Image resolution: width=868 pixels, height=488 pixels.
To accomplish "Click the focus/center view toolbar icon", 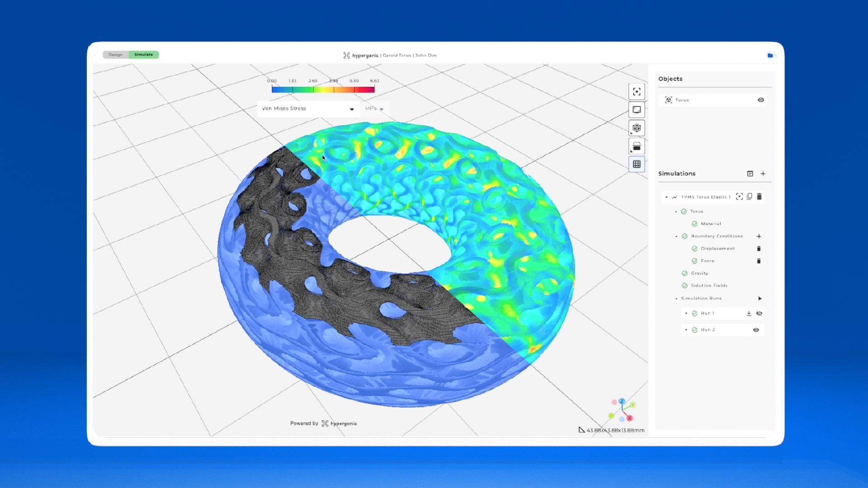I will (x=637, y=92).
